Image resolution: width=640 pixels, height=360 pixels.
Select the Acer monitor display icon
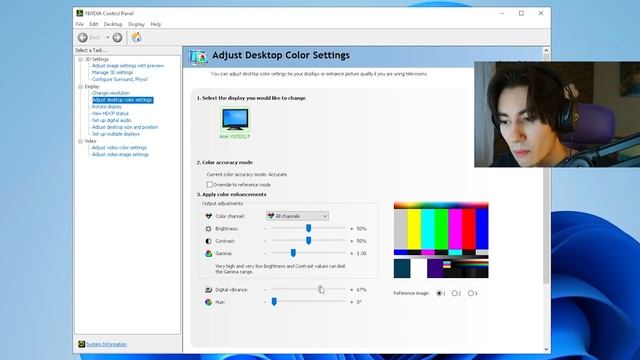[x=235, y=119]
